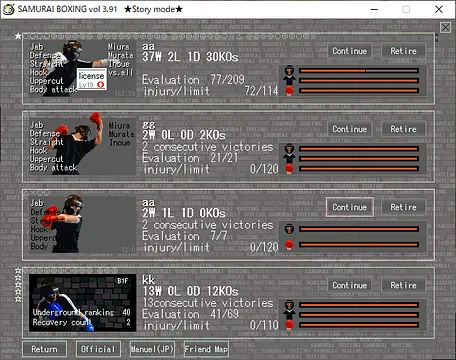Click Evaluation 7/7 text
The width and height of the screenshot is (456, 360).
pos(184,236)
